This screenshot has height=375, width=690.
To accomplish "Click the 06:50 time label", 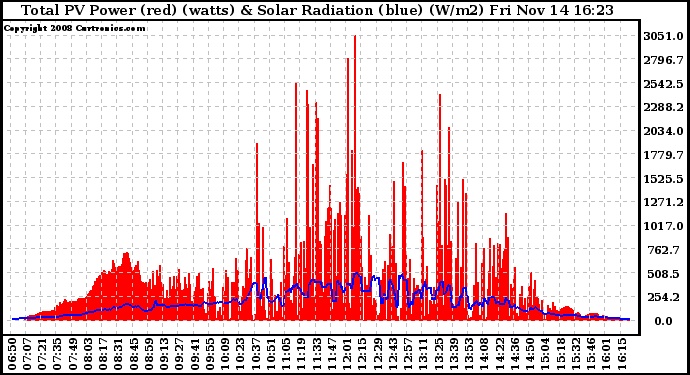I will tap(12, 354).
